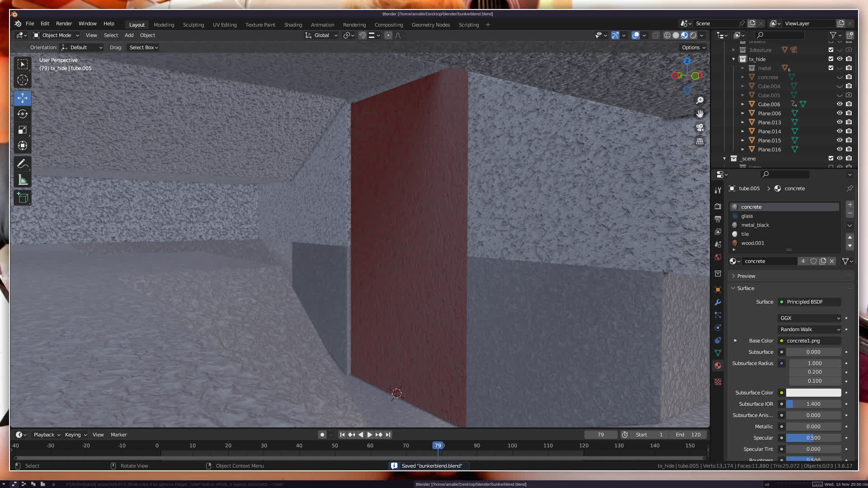Open the Render menu
Image resolution: width=868 pixels, height=488 pixels.
coord(64,23)
